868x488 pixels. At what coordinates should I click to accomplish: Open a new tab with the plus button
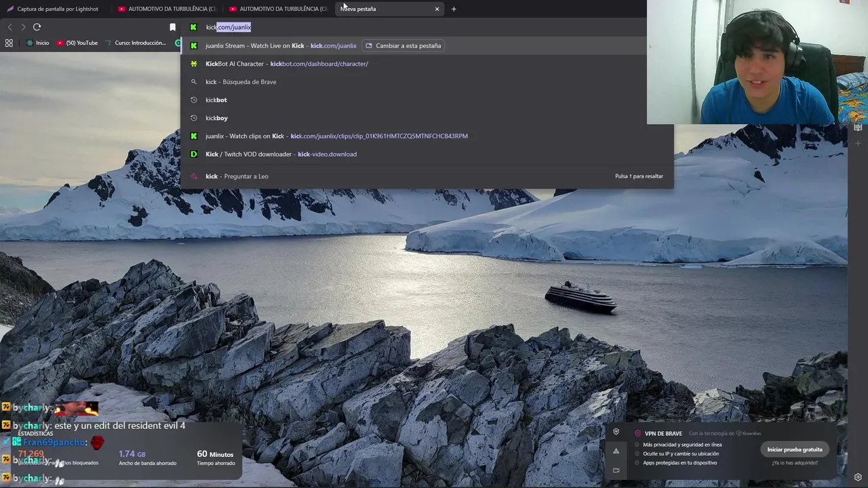[x=454, y=9]
